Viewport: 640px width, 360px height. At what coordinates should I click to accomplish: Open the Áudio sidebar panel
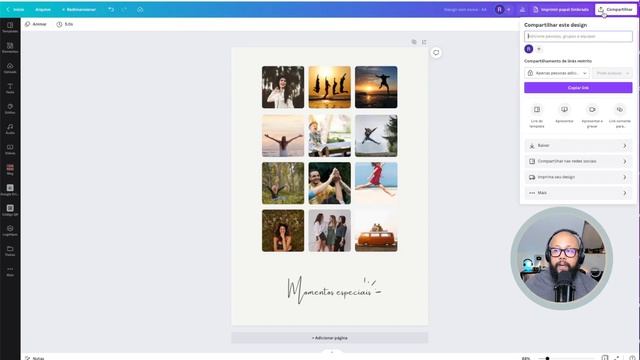click(10, 129)
